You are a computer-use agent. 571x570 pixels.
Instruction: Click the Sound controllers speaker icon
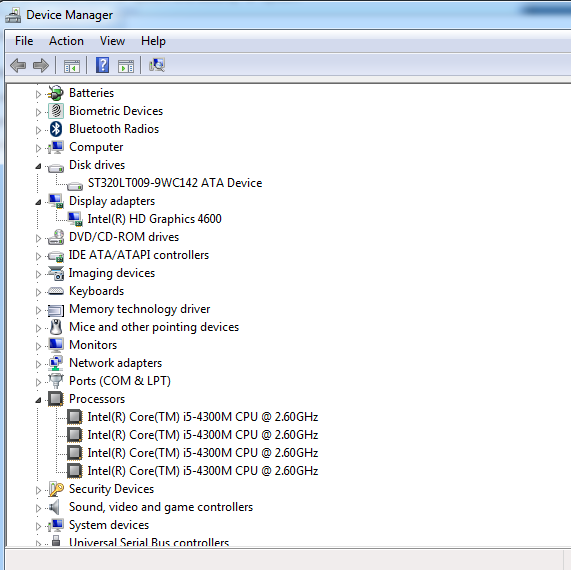(55, 507)
